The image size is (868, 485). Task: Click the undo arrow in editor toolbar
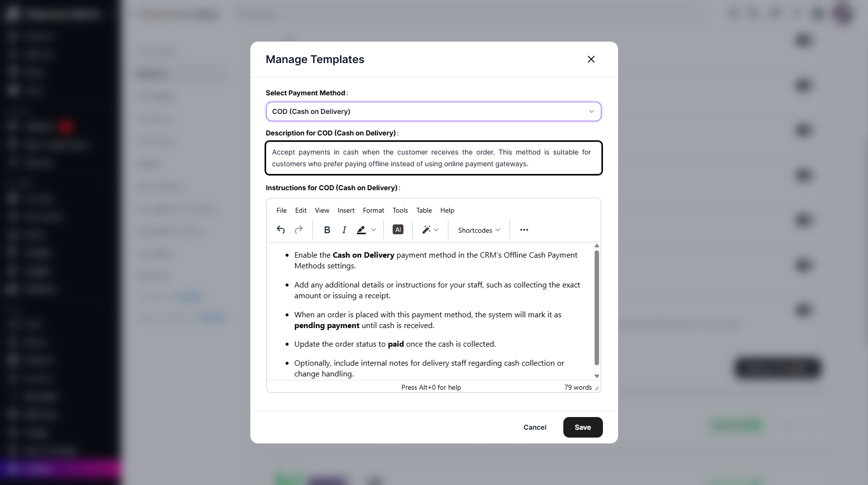coord(281,230)
